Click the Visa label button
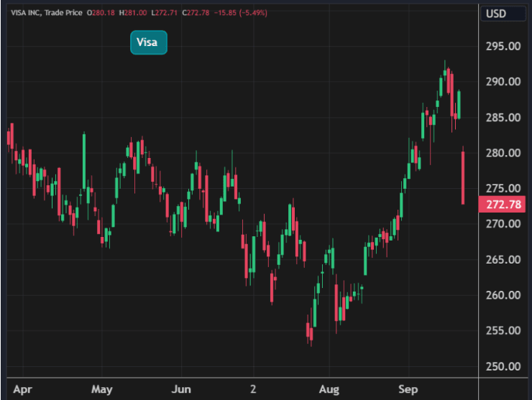Screen dimensions: 532x400 tap(149, 42)
